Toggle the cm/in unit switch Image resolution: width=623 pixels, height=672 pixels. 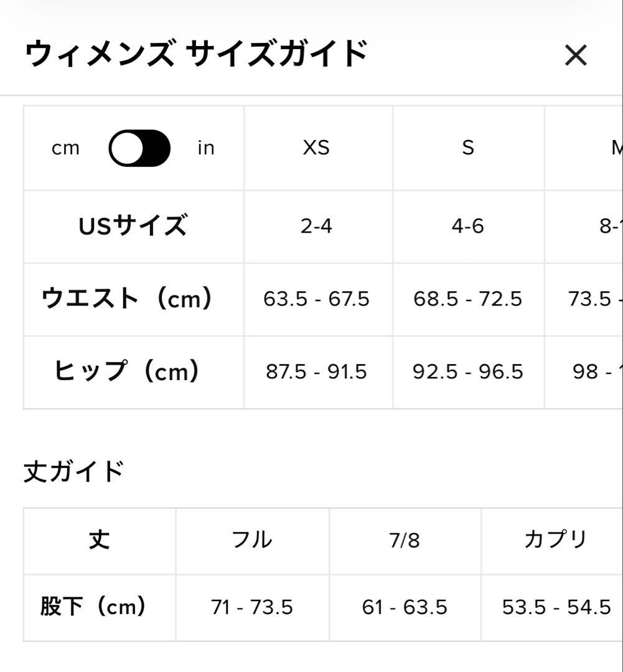tap(139, 147)
